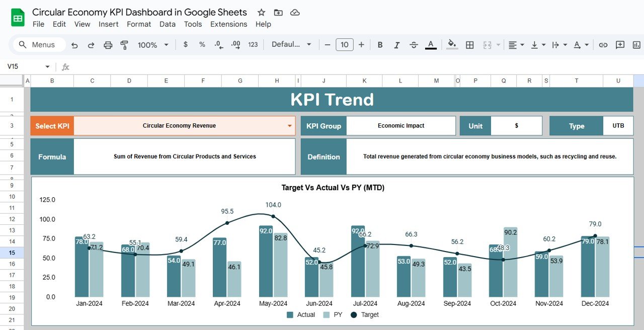Click the Economic Impact cell
644x330 pixels.
tap(401, 126)
